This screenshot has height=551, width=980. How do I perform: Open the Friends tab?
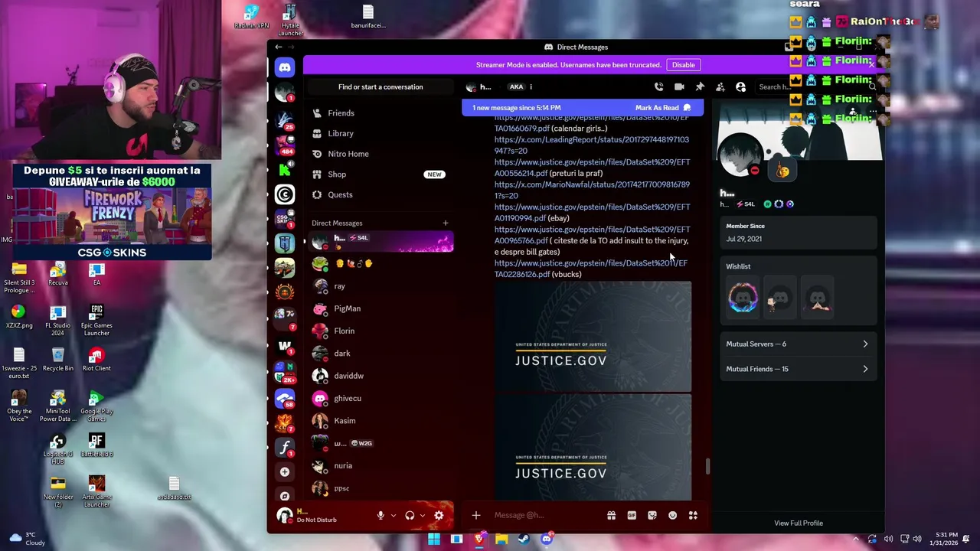(x=381, y=113)
